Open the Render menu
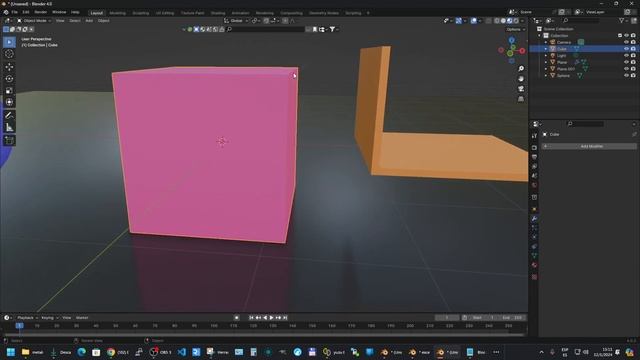This screenshot has height=360, width=640. pos(40,12)
